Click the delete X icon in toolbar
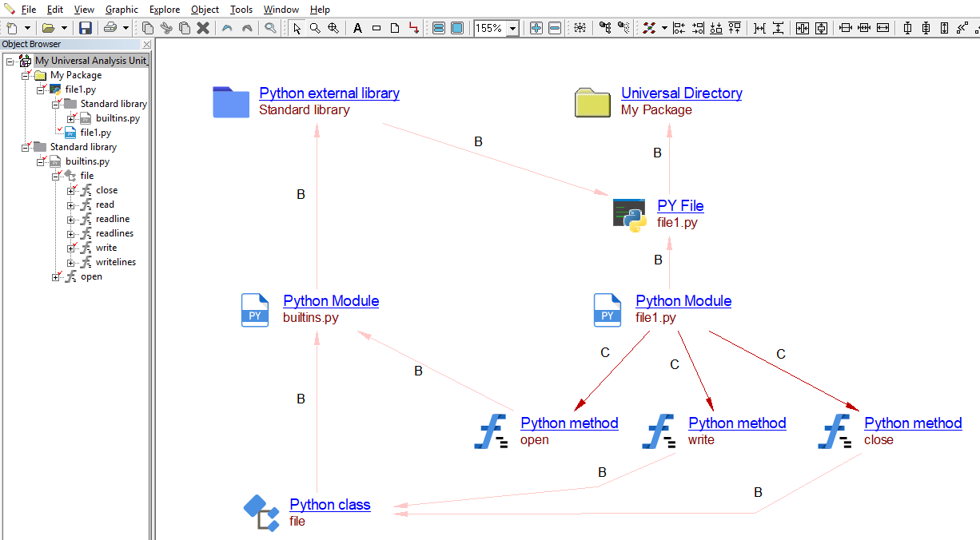The width and height of the screenshot is (980, 540). point(203,28)
